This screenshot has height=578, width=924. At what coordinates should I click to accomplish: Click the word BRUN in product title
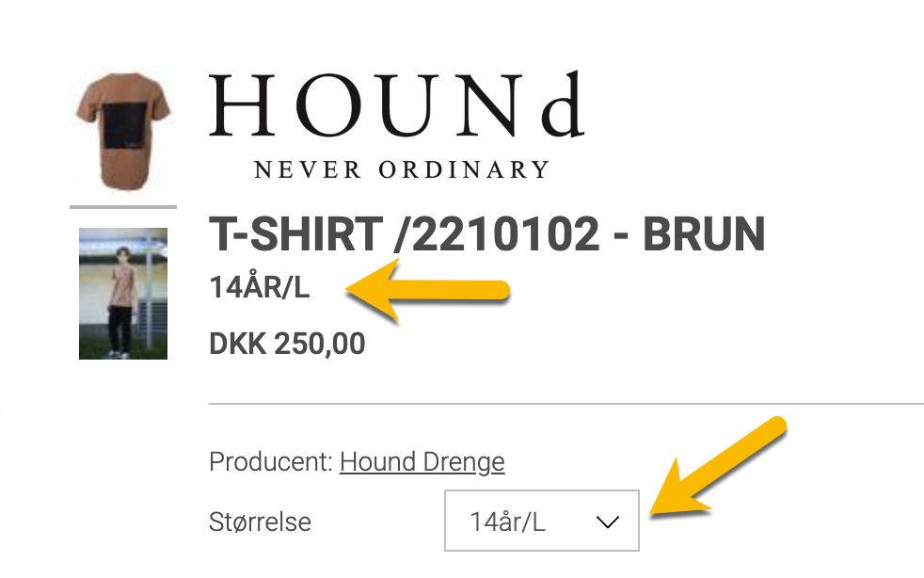703,234
